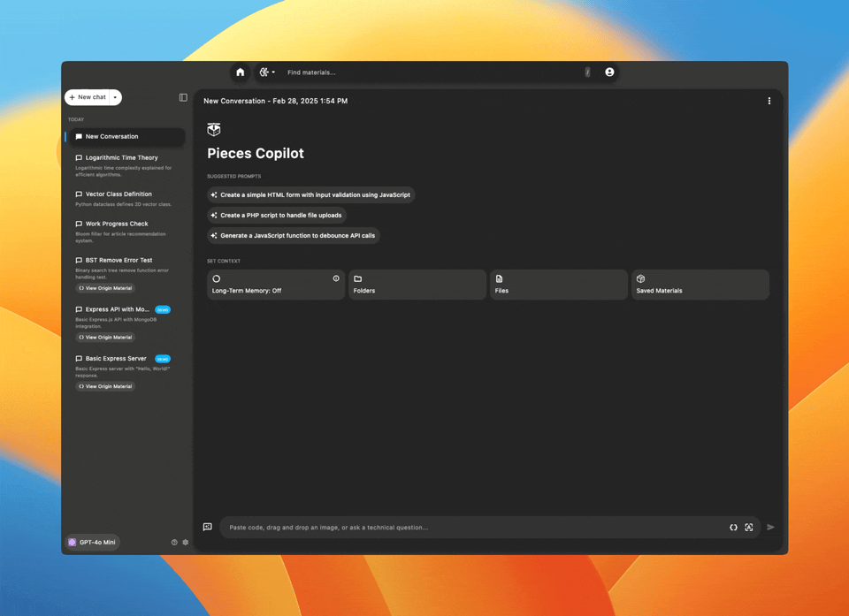
Task: Click the document icon in Files card
Action: [x=499, y=278]
